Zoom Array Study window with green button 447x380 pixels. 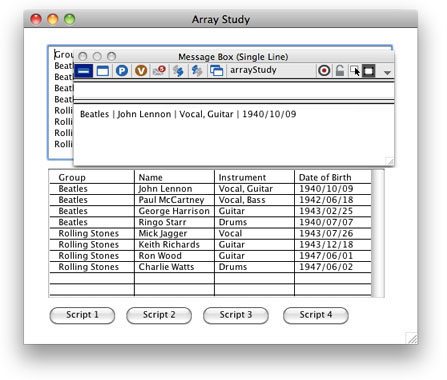pos(69,19)
